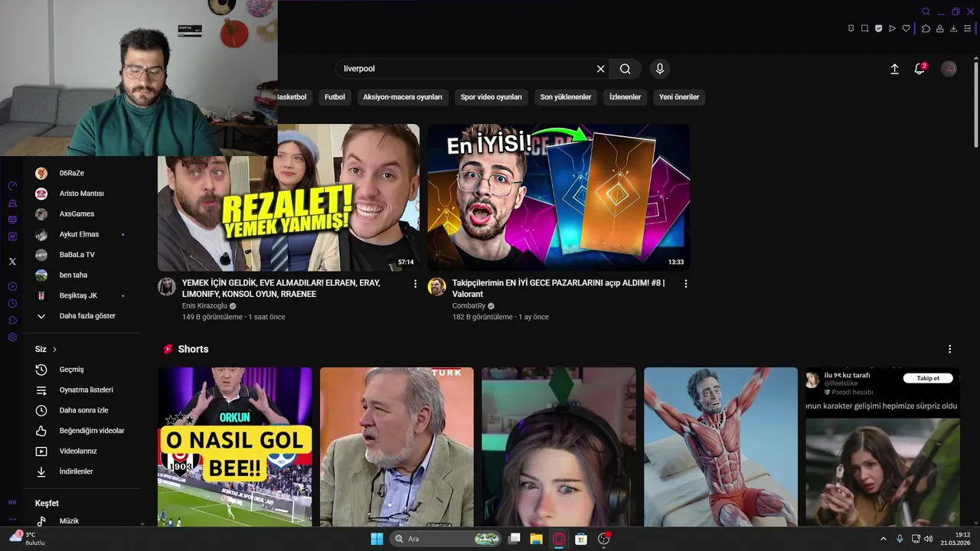Select the Son yüklenenler chip
Screen dimensions: 980x551
click(566, 97)
